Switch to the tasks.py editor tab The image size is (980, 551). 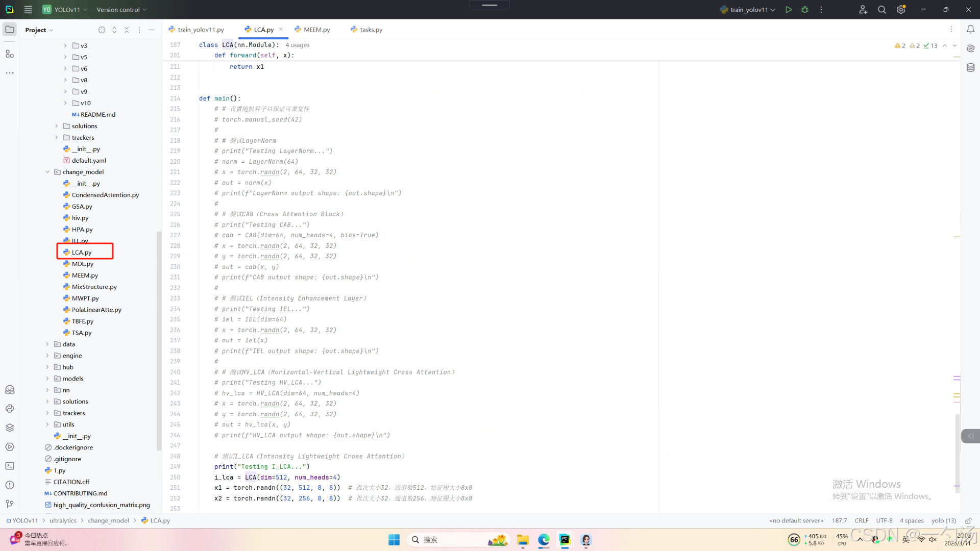[x=371, y=30]
